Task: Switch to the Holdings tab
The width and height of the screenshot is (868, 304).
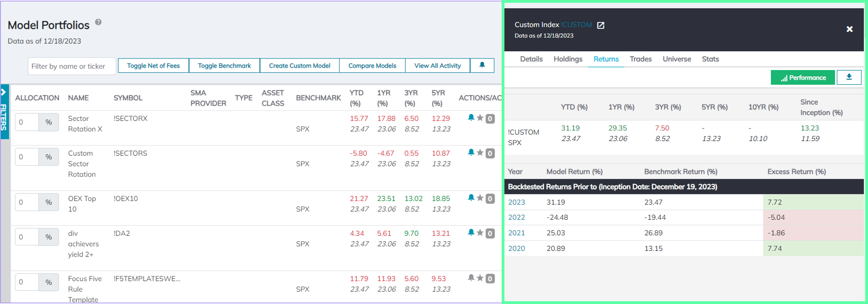Action: pos(568,59)
